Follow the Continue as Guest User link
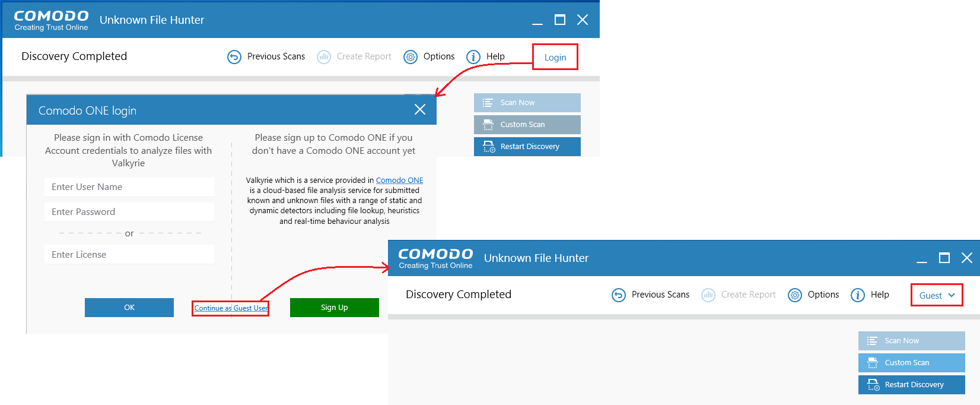980x405 pixels. click(231, 308)
